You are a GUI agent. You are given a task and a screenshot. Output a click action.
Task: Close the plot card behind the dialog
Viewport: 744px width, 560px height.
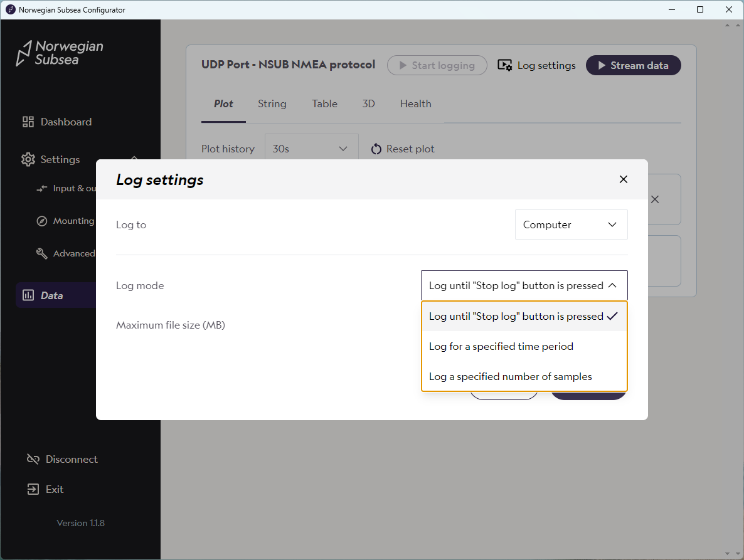tap(655, 199)
